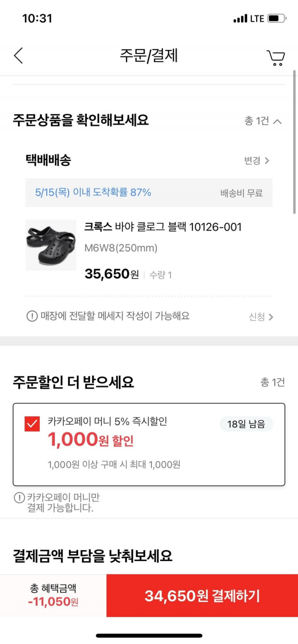Tap the KakaoPay-only notice info icon
The width and height of the screenshot is (298, 644).
coord(19,498)
